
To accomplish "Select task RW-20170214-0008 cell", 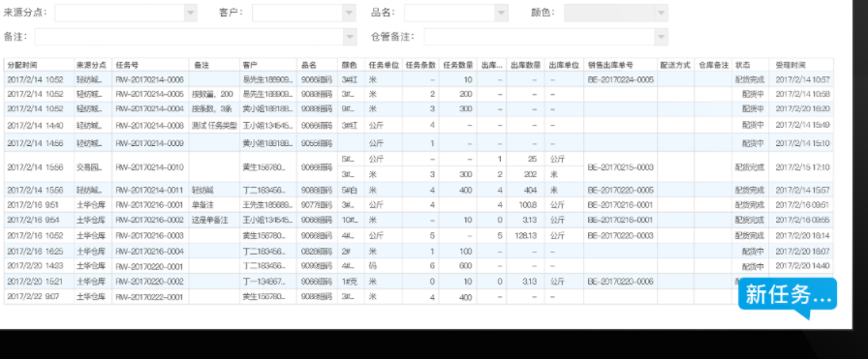I will [x=150, y=126].
